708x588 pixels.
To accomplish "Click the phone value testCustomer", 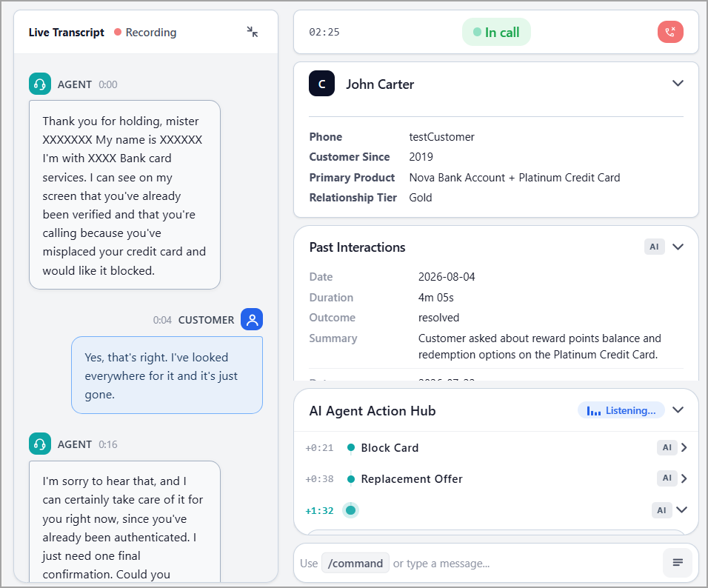I will [441, 137].
